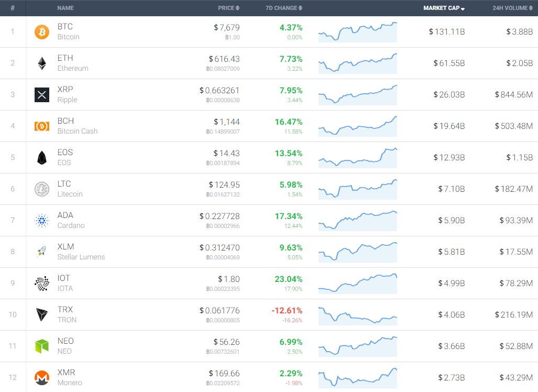Open the BTC ticker link
Viewport: 538px width, 392px height.
65,26
